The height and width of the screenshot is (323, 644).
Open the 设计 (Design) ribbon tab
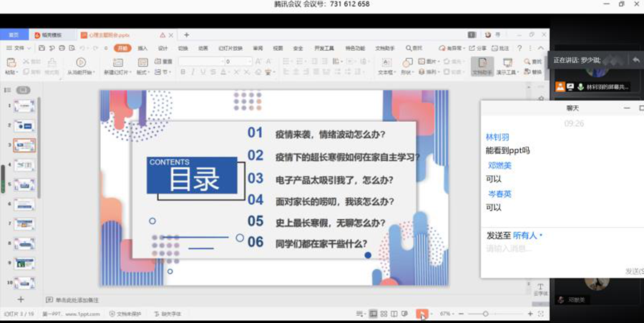pos(162,48)
